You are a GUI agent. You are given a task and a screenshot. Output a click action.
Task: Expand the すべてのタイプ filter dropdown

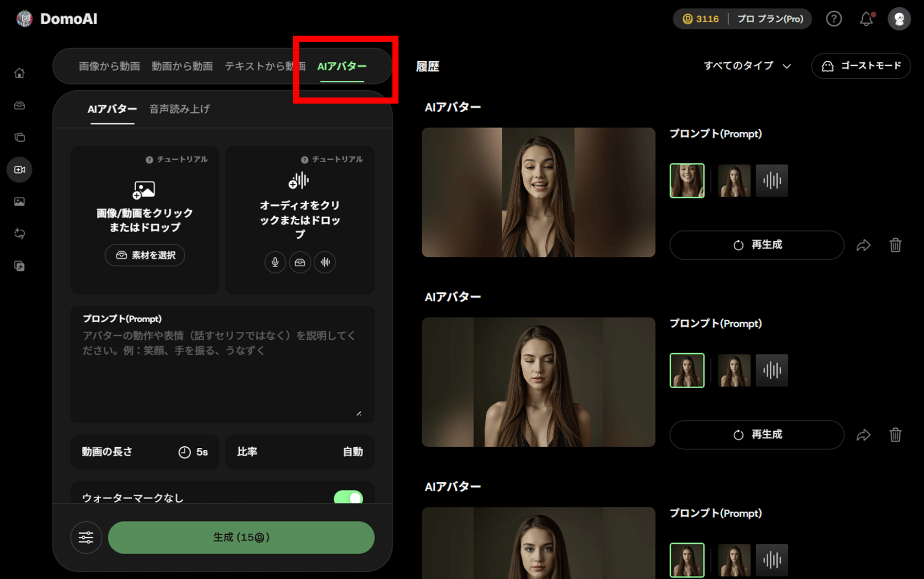[x=747, y=66]
